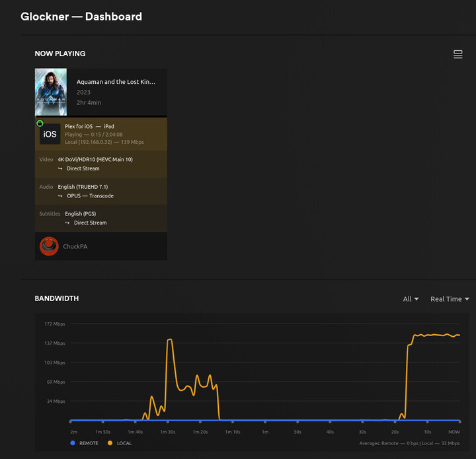The image size is (476, 459).
Task: Click the 4K DoVi/HDR10 (HEVC Main 10) text
Action: (95, 159)
